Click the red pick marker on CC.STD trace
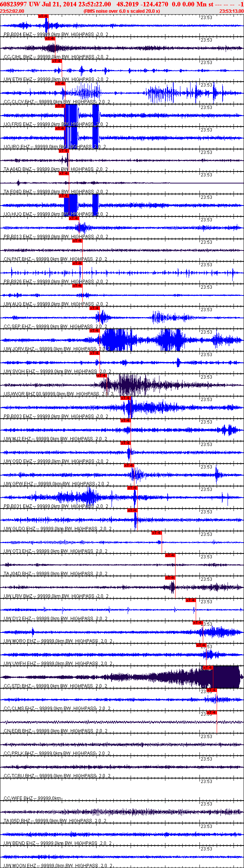The height and width of the screenshot is (868, 244). (208, 668)
